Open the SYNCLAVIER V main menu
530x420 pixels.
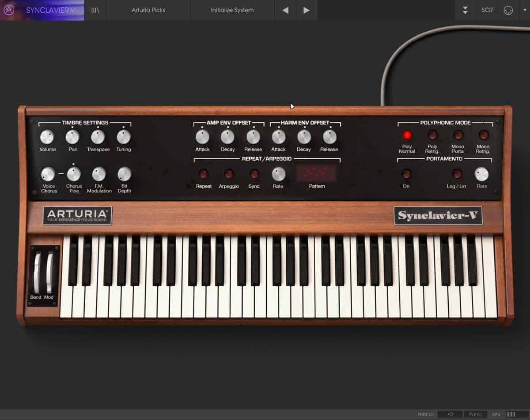(50, 10)
